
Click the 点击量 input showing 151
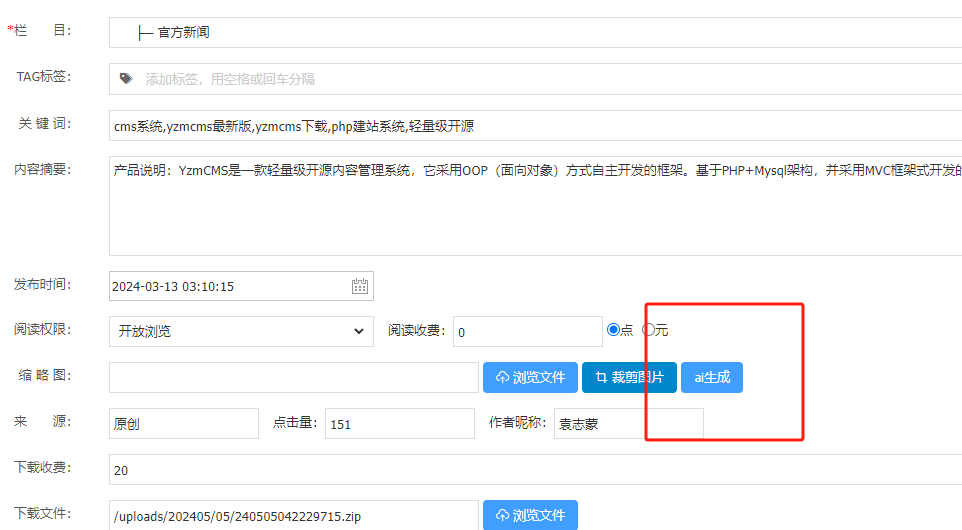pyautogui.click(x=399, y=423)
